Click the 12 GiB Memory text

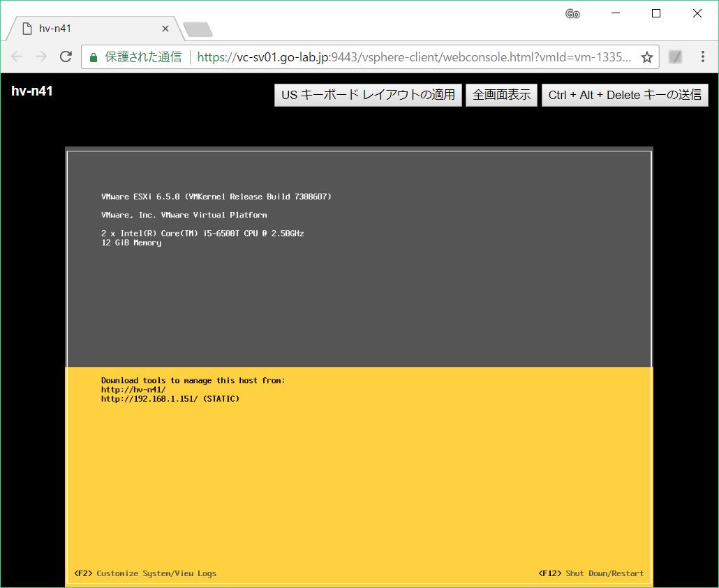pos(131,243)
